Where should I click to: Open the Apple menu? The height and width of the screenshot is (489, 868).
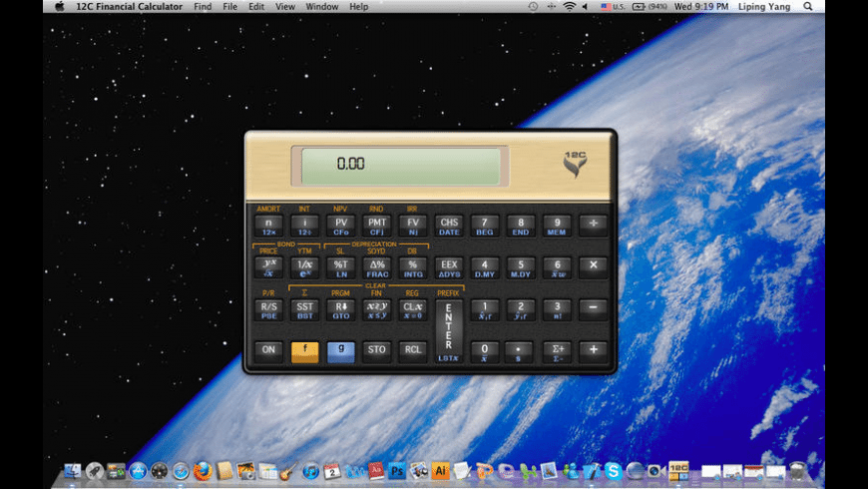(x=59, y=7)
